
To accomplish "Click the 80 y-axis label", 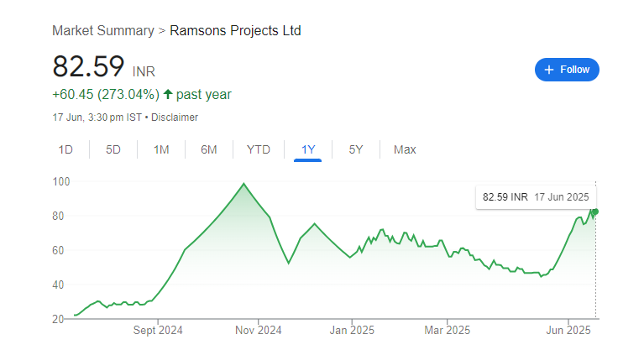I will tap(58, 216).
